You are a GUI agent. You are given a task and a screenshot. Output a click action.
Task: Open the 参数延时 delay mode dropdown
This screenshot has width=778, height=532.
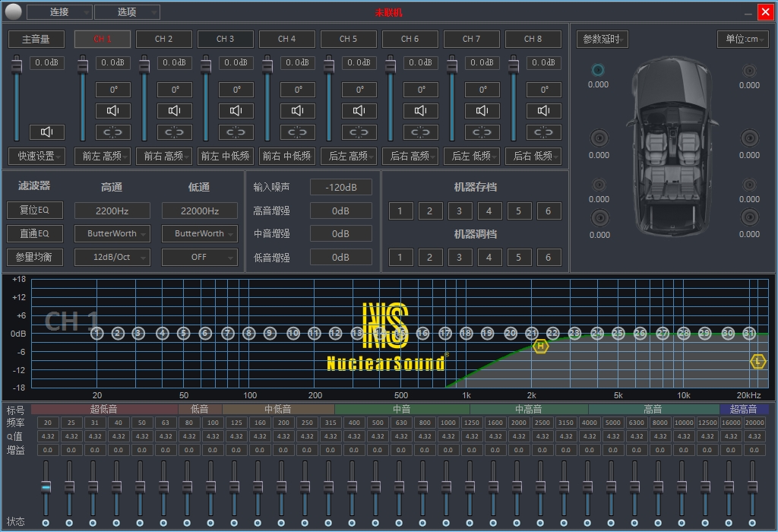click(x=602, y=40)
